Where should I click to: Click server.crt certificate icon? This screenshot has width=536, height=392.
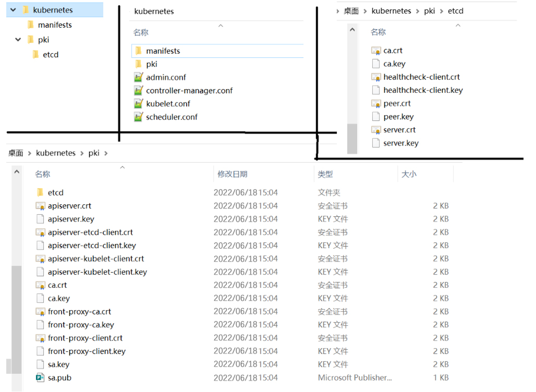click(376, 130)
